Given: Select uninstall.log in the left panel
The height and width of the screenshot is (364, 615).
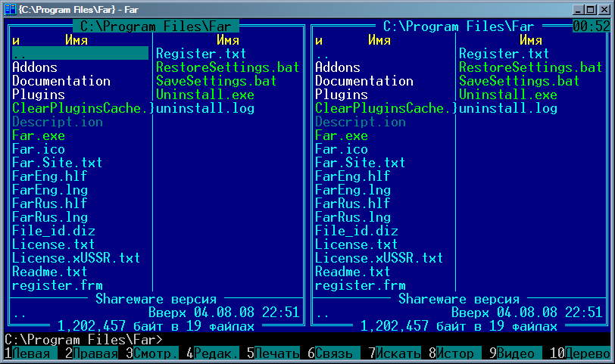Looking at the screenshot, I should [x=205, y=108].
